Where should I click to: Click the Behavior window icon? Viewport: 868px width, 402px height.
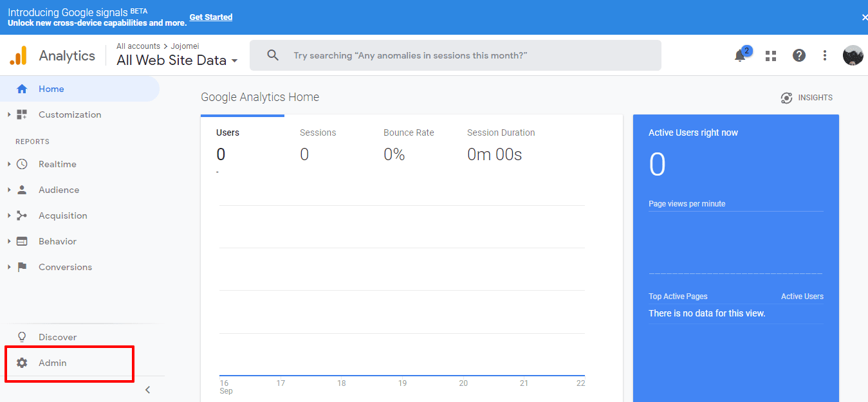22,241
